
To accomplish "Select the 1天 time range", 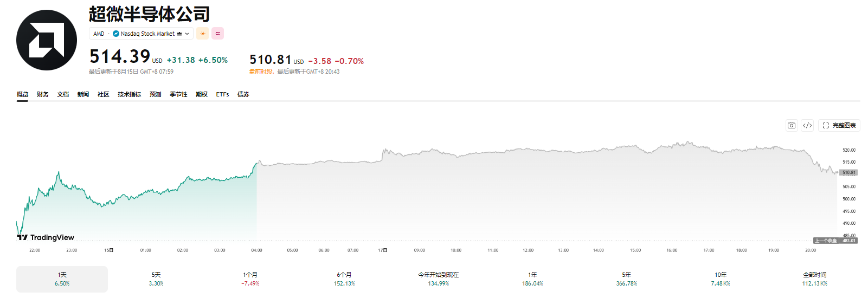I will 62,279.
